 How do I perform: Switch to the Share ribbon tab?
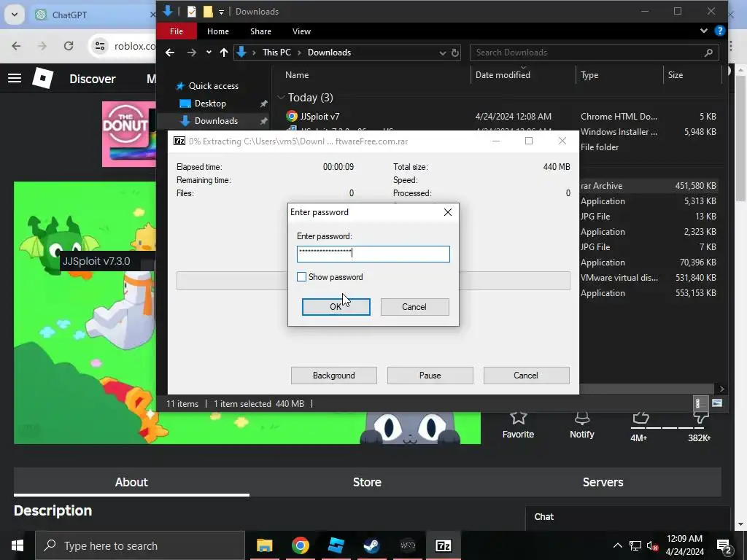coord(260,31)
